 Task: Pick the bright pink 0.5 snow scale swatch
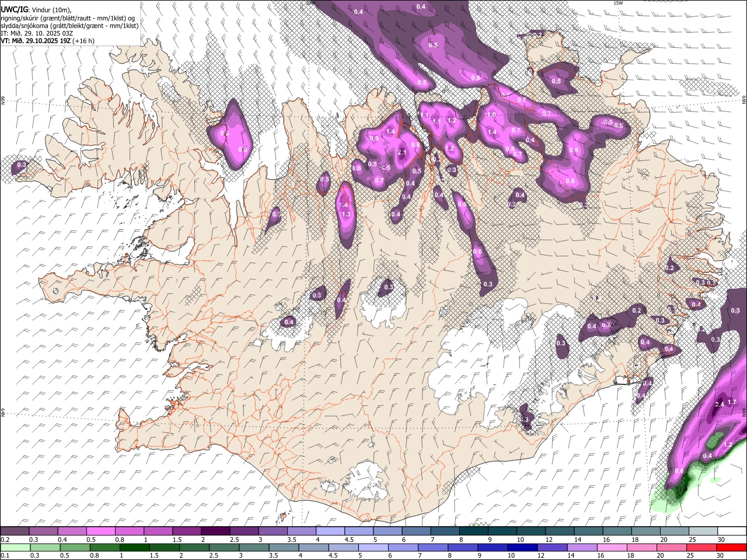[x=100, y=531]
